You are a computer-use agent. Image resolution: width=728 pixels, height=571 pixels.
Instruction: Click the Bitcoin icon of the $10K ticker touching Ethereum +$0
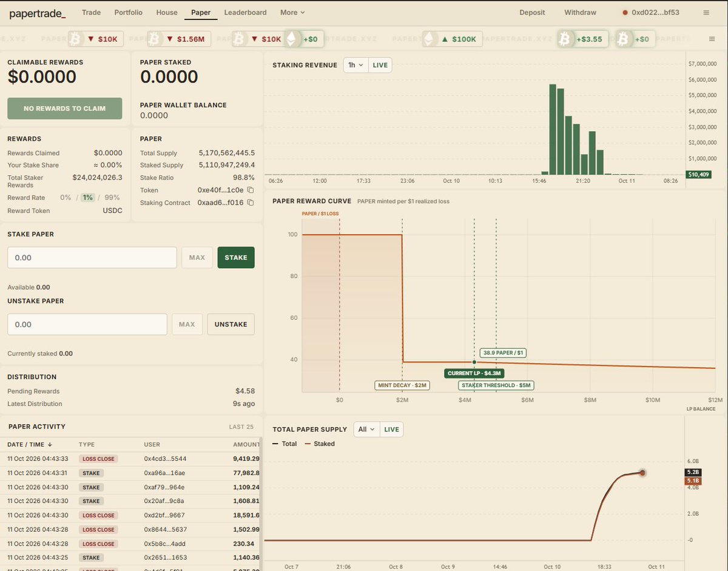pos(240,39)
